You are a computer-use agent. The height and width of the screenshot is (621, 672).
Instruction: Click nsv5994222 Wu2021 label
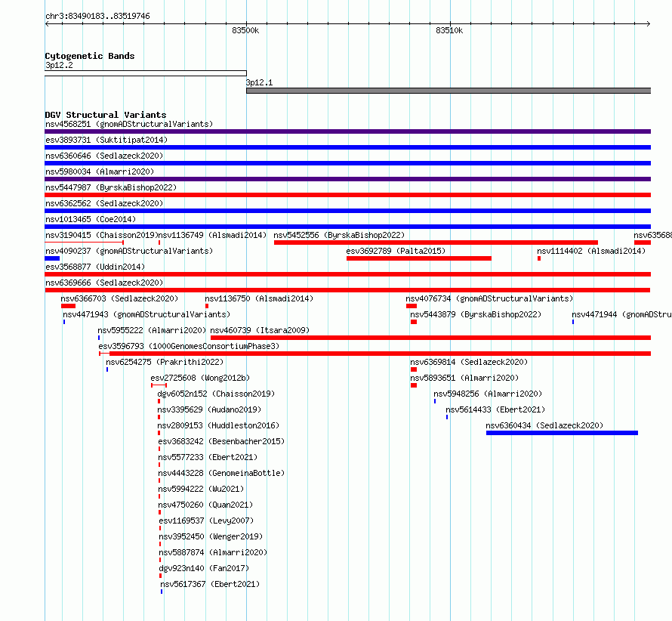pos(201,490)
